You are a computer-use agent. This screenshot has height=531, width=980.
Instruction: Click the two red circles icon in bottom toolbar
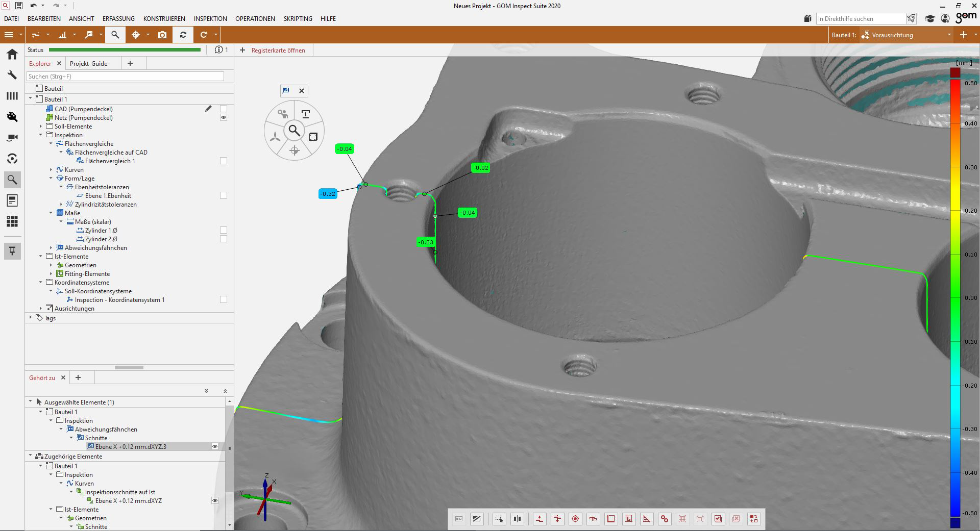[x=665, y=519]
